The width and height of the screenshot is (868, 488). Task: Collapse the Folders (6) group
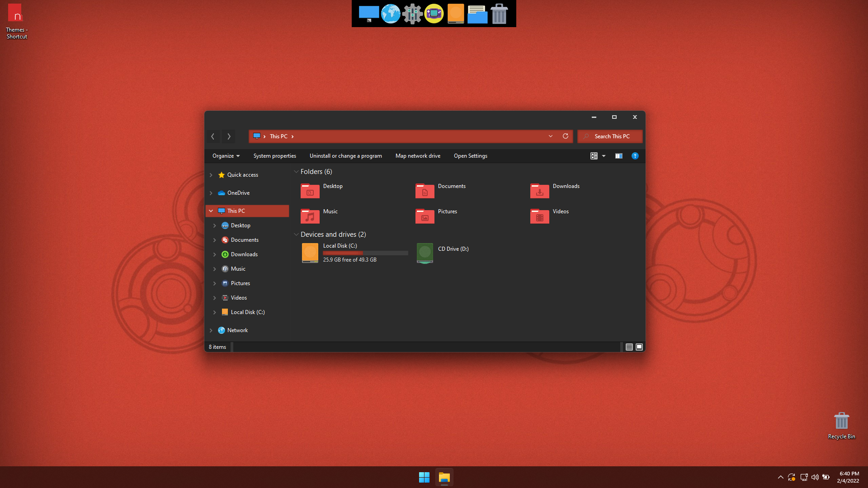(x=296, y=172)
